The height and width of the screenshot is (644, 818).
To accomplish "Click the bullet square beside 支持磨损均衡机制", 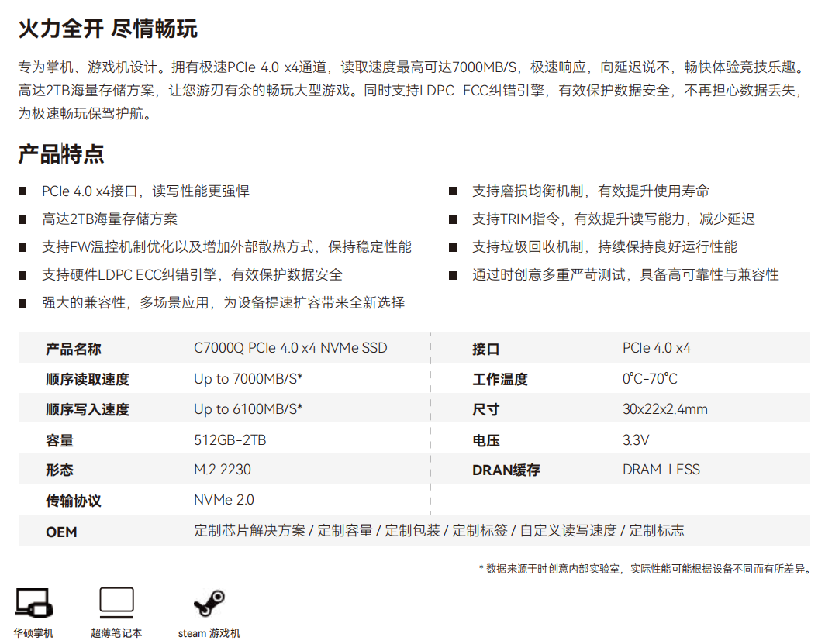I will [453, 191].
